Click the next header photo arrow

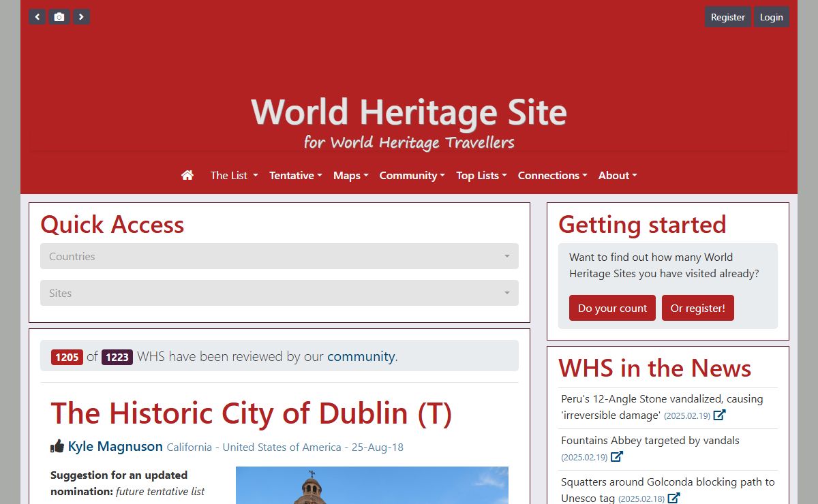click(x=81, y=16)
